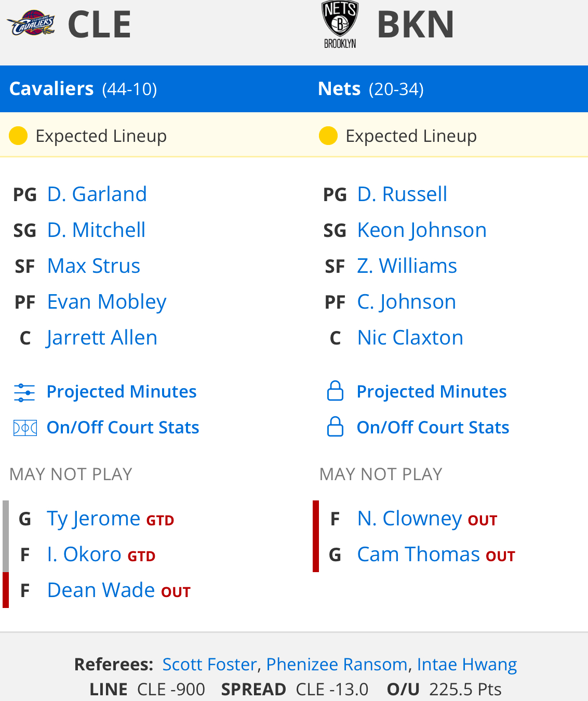Click the Cavaliers On/Off Court icon
Viewport: 588px width, 701px height.
pos(25,428)
